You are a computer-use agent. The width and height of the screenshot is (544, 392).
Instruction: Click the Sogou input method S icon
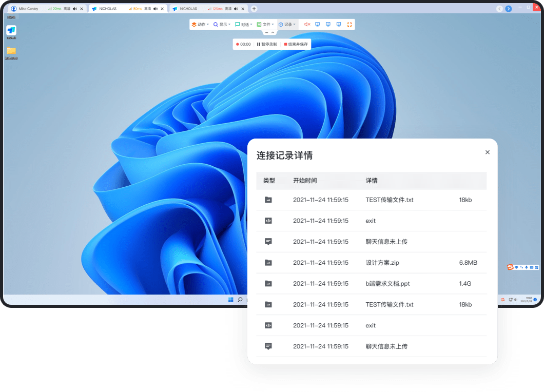tap(510, 267)
